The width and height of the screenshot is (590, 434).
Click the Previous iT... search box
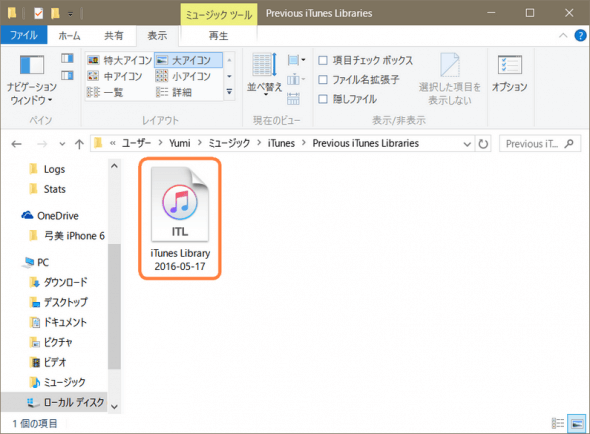[540, 144]
